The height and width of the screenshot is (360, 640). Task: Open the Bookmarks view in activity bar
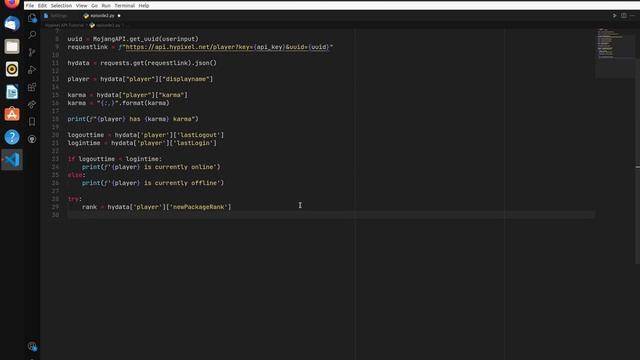point(32,122)
